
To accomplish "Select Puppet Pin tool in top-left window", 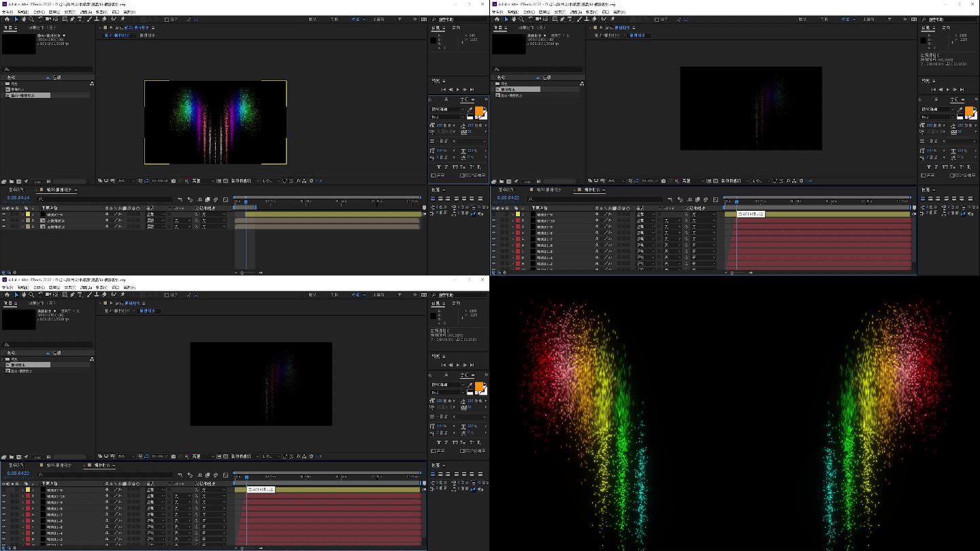I will point(121,19).
